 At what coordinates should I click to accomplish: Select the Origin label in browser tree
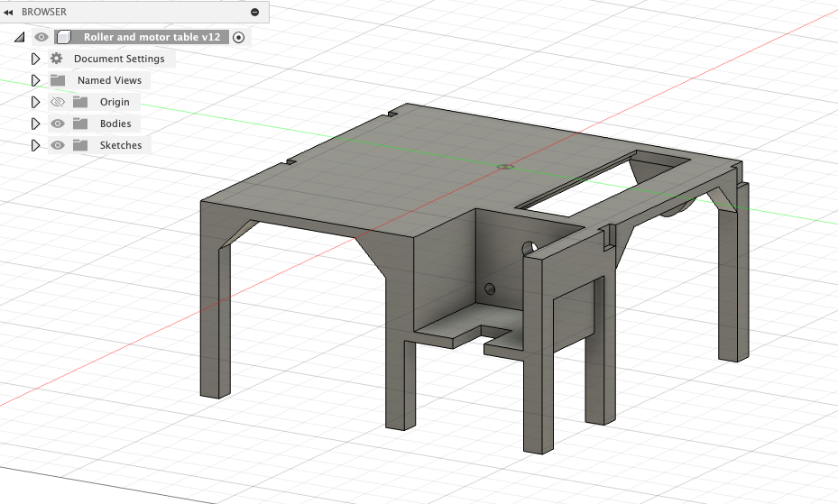[x=115, y=102]
